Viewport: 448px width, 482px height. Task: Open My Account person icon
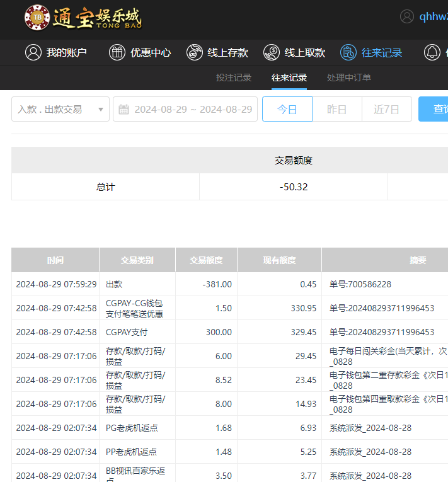click(33, 52)
